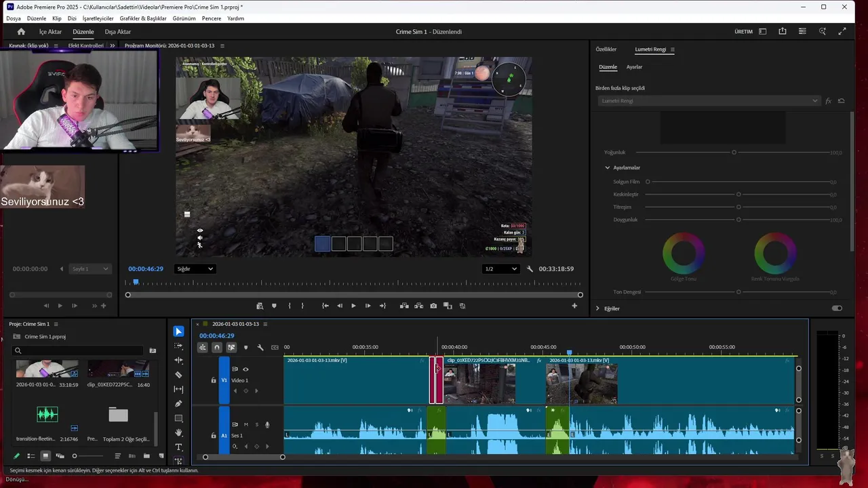
Task: Click the quick export share icon
Action: (x=783, y=31)
